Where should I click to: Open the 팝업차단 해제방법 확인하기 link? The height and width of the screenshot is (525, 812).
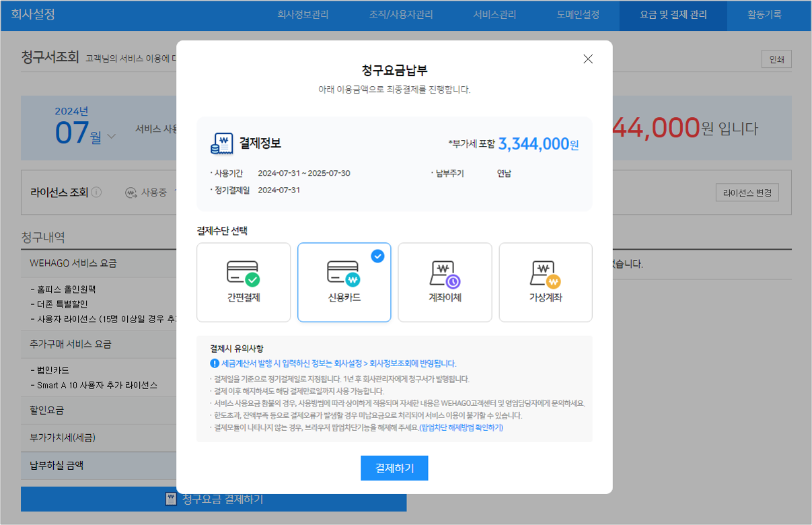462,427
